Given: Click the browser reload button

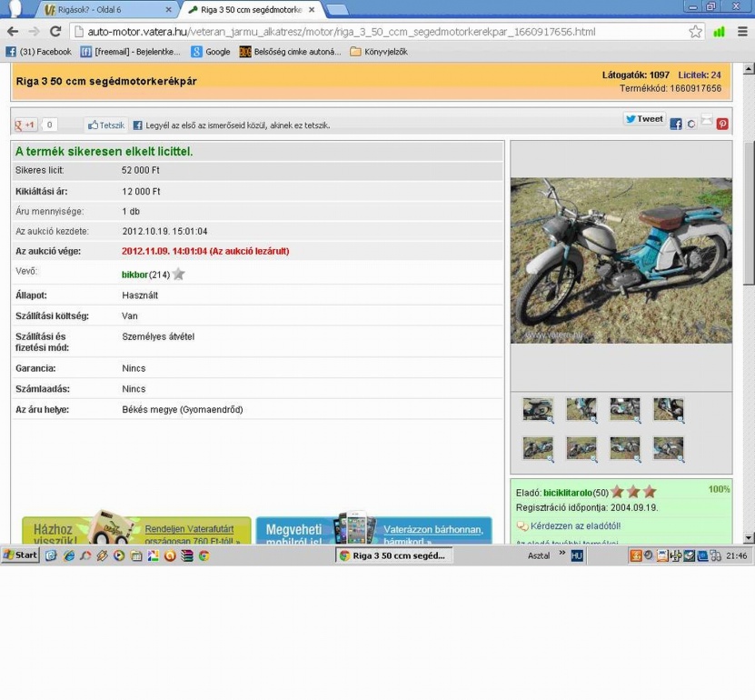Looking at the screenshot, I should click(x=55, y=32).
